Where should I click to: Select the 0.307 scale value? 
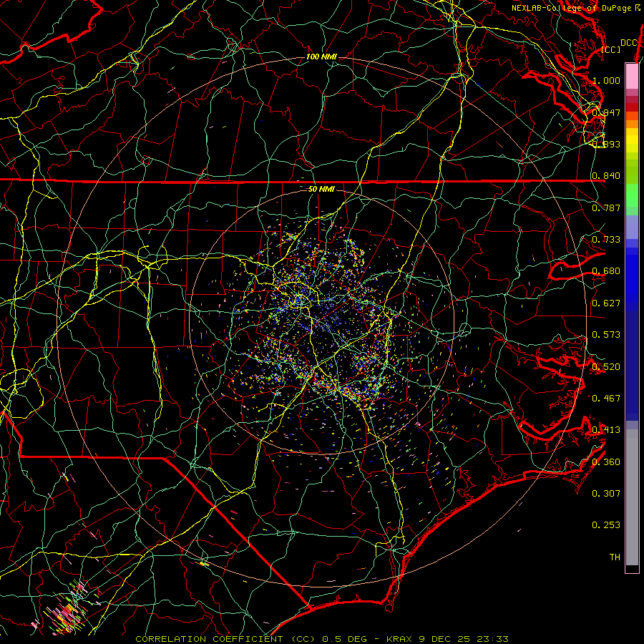(606, 494)
